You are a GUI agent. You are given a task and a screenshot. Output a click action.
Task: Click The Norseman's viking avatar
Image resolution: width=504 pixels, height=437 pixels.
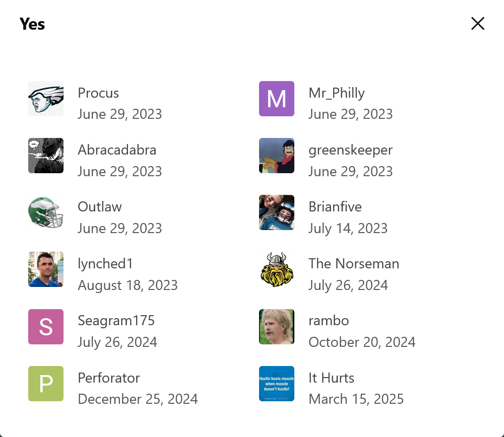coord(277,269)
